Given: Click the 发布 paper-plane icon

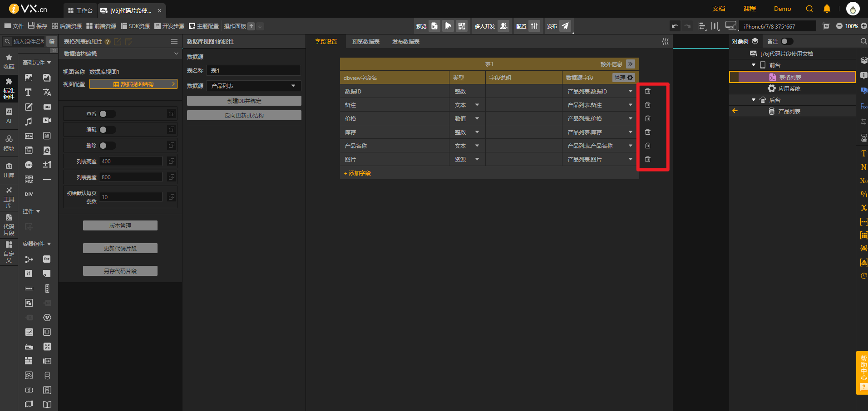Looking at the screenshot, I should 565,26.
